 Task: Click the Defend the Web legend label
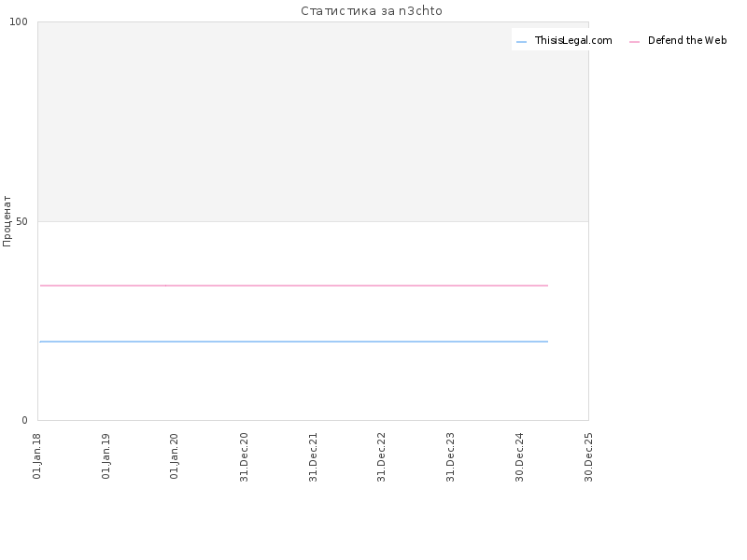pyautogui.click(x=687, y=40)
